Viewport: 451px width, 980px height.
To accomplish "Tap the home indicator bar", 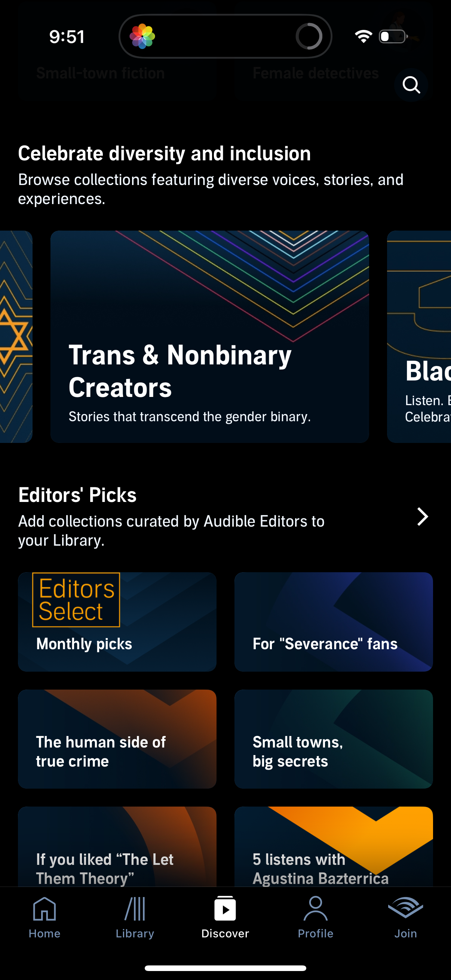I will pyautogui.click(x=225, y=968).
